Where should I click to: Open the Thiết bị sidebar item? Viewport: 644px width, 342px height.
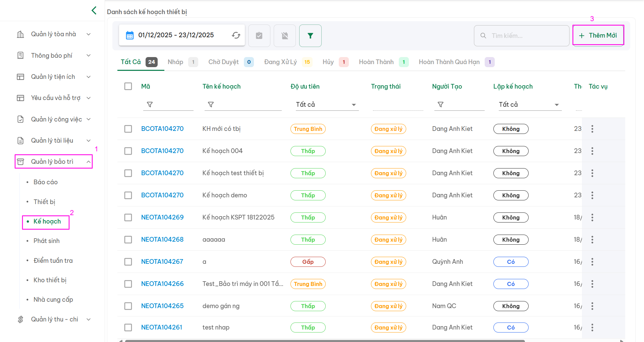click(x=44, y=202)
